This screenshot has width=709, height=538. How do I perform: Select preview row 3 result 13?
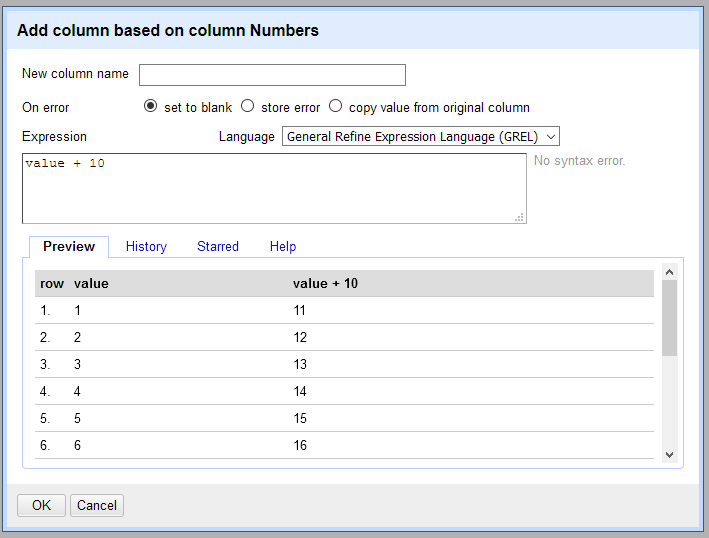(x=300, y=364)
